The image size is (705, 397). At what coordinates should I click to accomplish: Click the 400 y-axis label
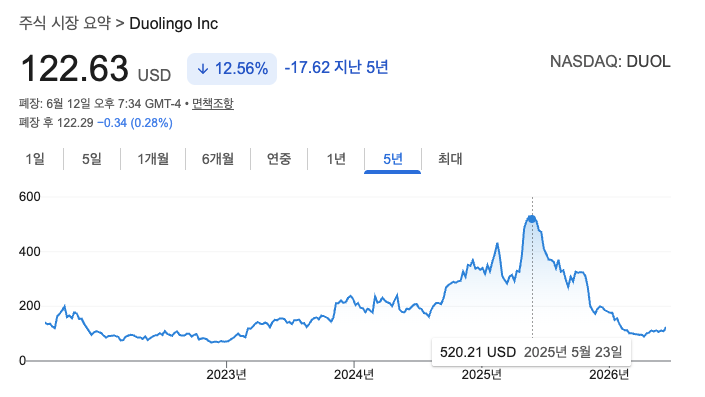point(30,252)
